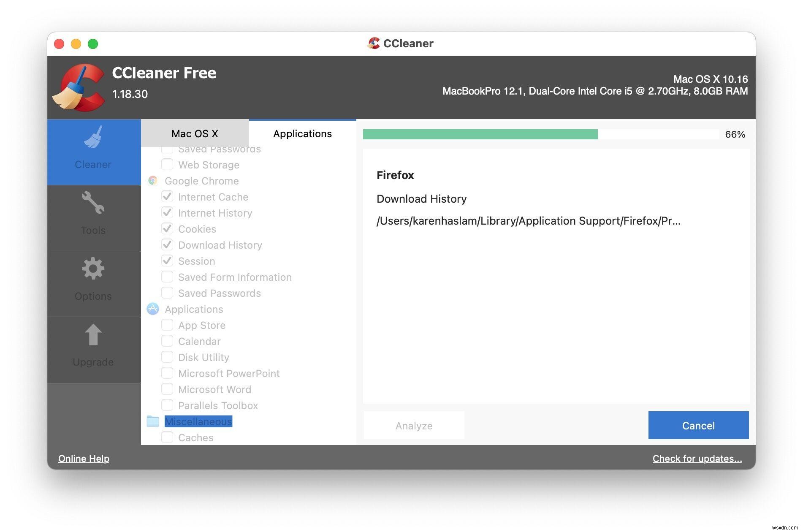The width and height of the screenshot is (803, 532).
Task: Select the Miscellaneous category label
Action: (x=198, y=421)
